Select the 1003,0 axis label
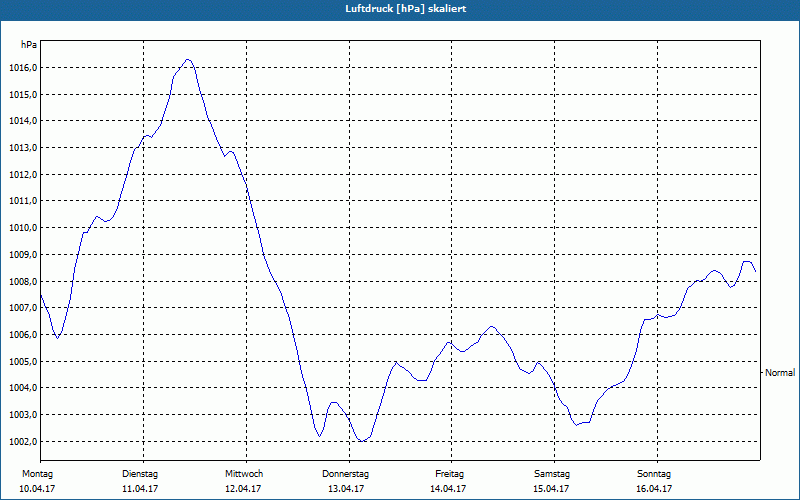800x500 pixels. click(x=21, y=415)
